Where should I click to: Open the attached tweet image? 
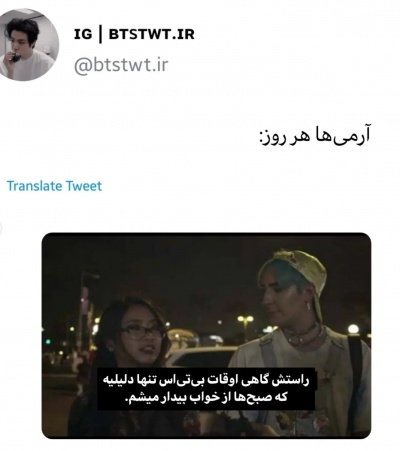click(206, 335)
